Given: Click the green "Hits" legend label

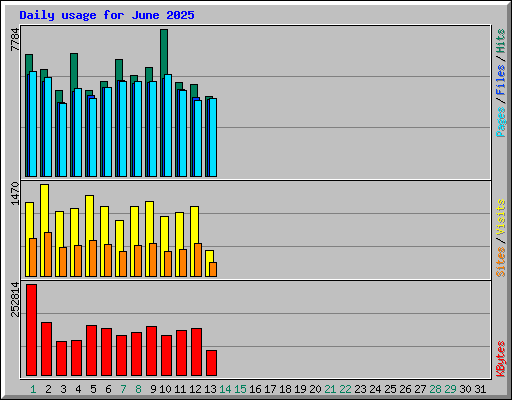Looking at the screenshot, I should tap(501, 41).
